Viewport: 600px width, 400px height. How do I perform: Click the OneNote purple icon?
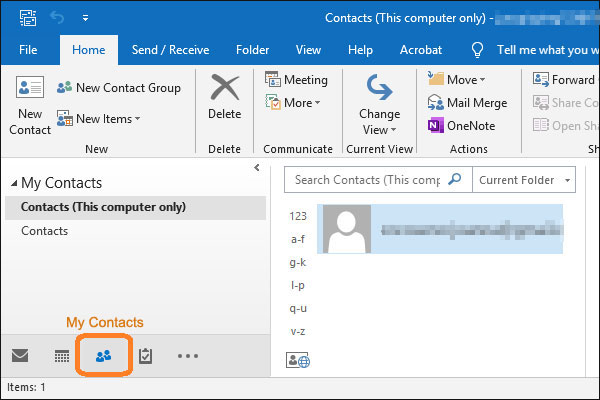(435, 126)
